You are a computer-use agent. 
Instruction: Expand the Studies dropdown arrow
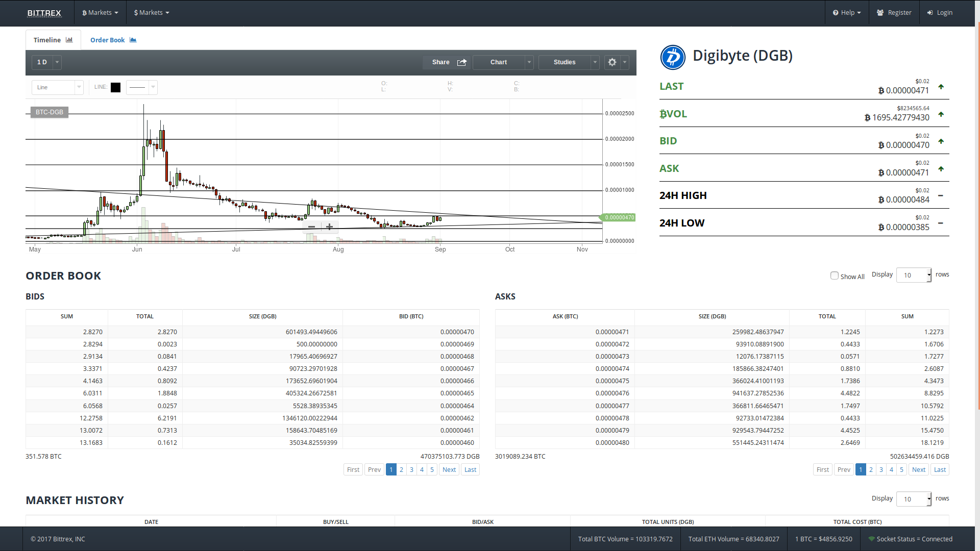click(595, 62)
